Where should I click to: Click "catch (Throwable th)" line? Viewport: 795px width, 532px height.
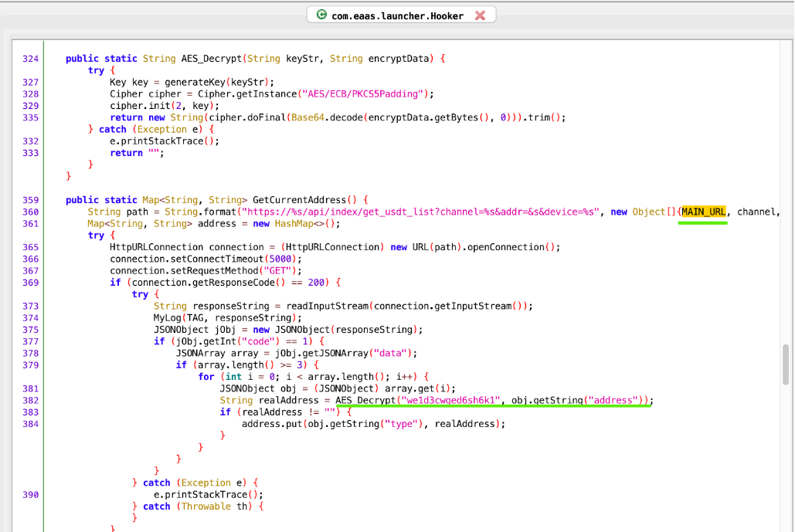(197, 507)
